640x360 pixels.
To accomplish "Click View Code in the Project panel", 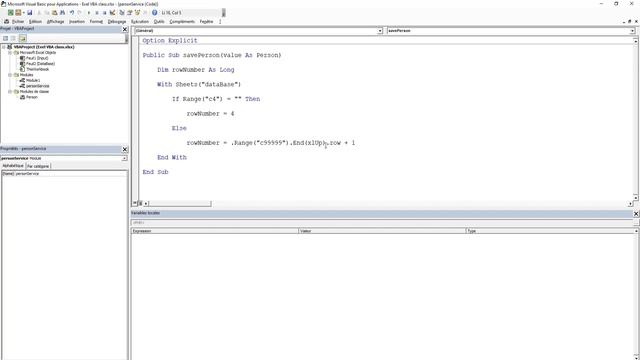I will (6, 38).
